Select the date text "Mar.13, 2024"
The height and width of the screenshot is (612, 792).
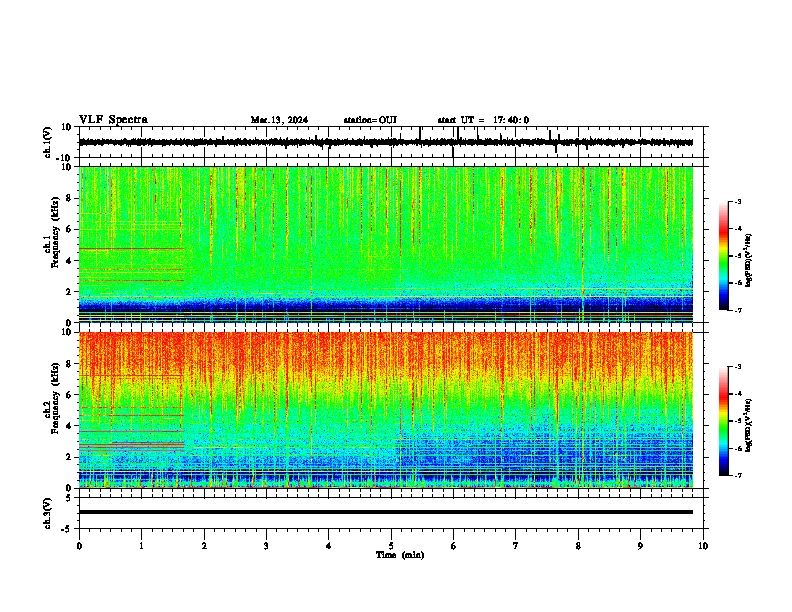(x=279, y=120)
